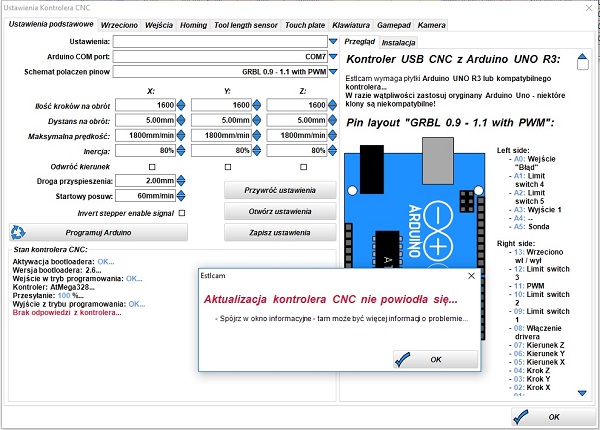Viewport: 600px width, 430px height.
Task: Click the Aktywacja bootloadera OK status line
Action: (64, 262)
